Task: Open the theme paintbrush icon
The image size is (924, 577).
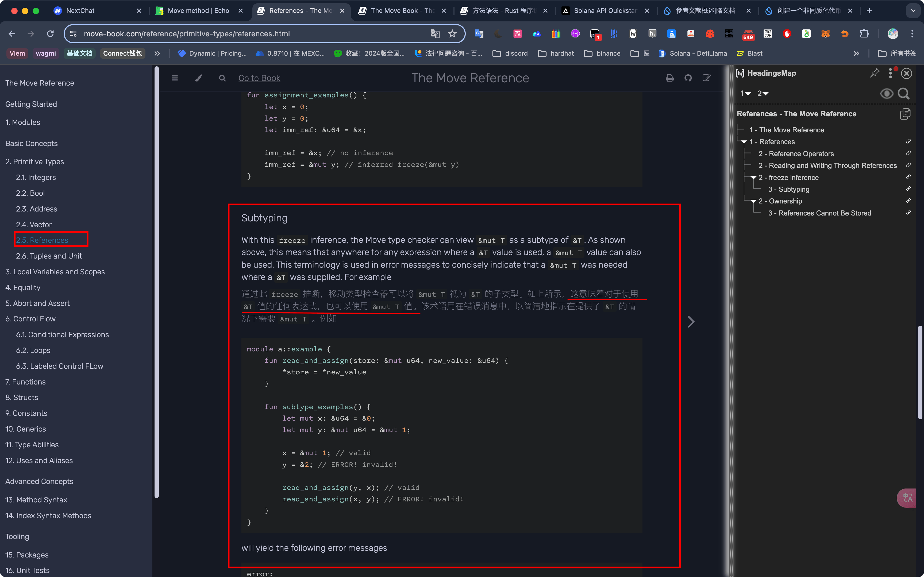Action: [198, 78]
